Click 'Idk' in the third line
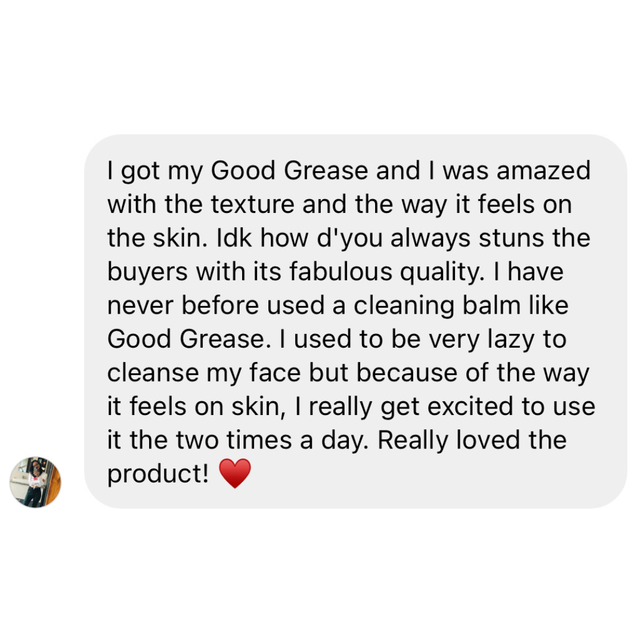 click(234, 238)
